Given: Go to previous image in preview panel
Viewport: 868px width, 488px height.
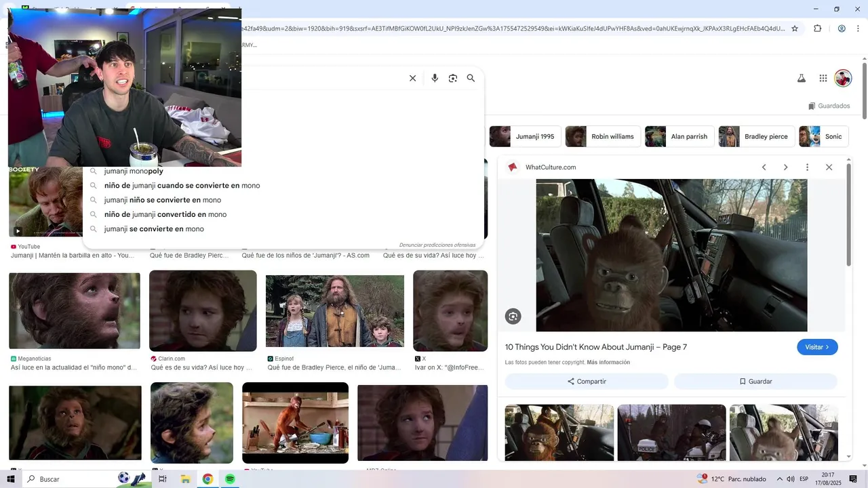Looking at the screenshot, I should [764, 167].
